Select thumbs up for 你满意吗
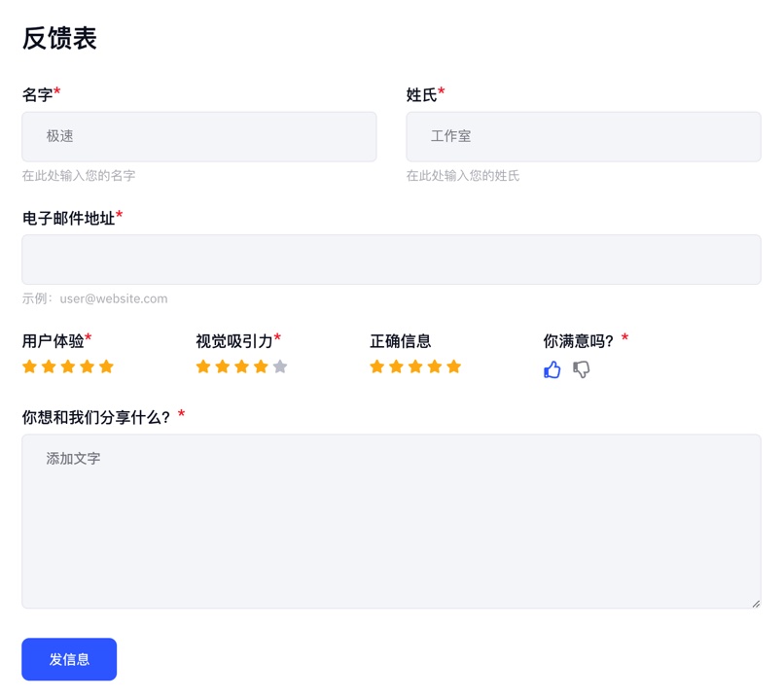 552,369
